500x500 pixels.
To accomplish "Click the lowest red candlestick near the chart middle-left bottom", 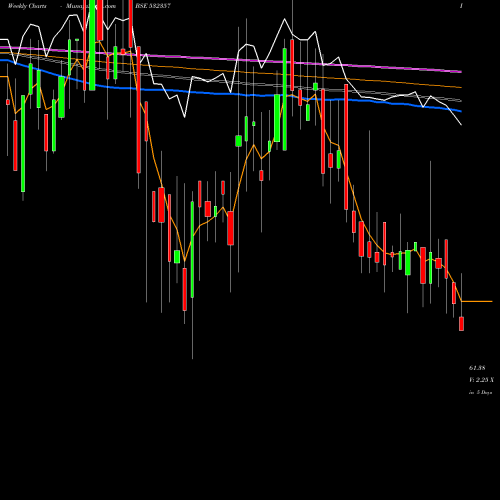I will (x=185, y=289).
